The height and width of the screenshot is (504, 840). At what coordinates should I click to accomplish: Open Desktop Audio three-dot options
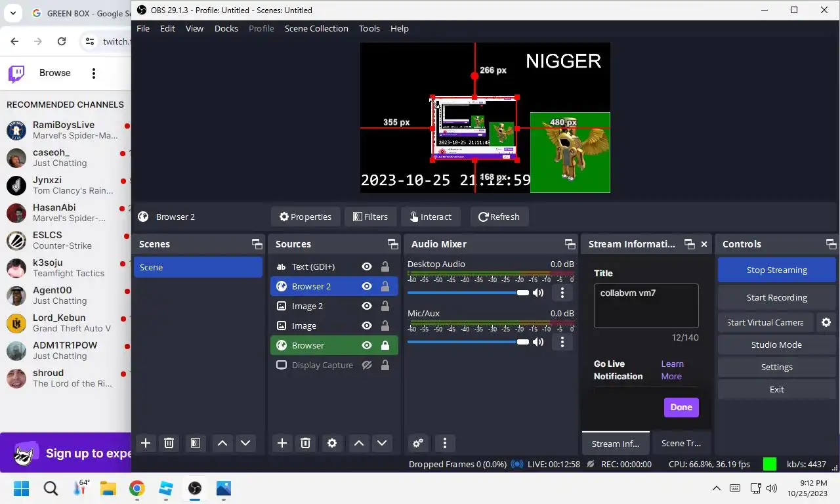(562, 293)
